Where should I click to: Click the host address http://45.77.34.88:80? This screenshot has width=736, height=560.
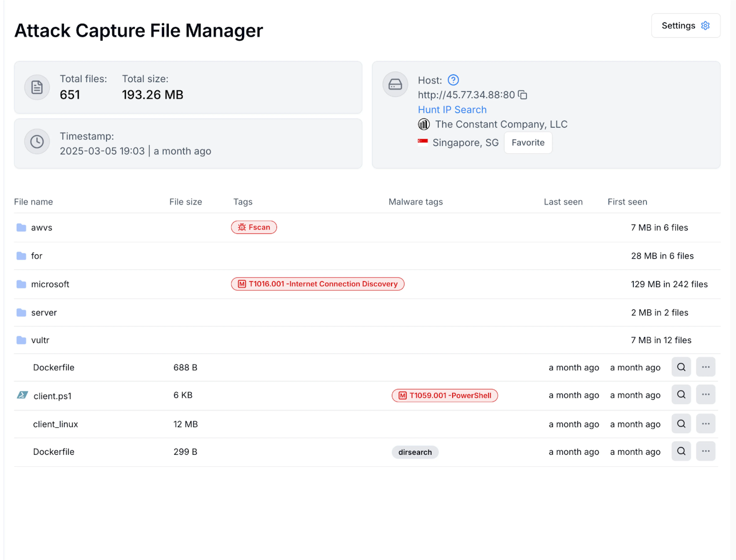466,95
